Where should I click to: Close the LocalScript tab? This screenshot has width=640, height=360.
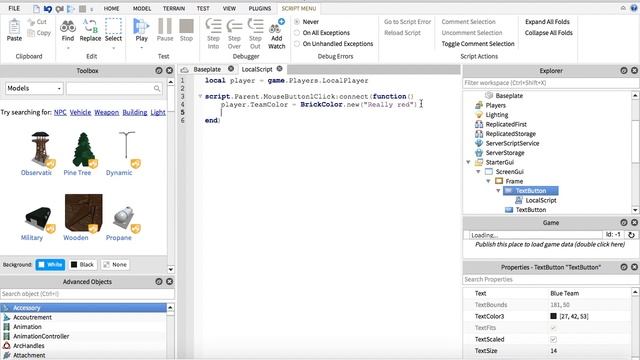pyautogui.click(x=280, y=69)
